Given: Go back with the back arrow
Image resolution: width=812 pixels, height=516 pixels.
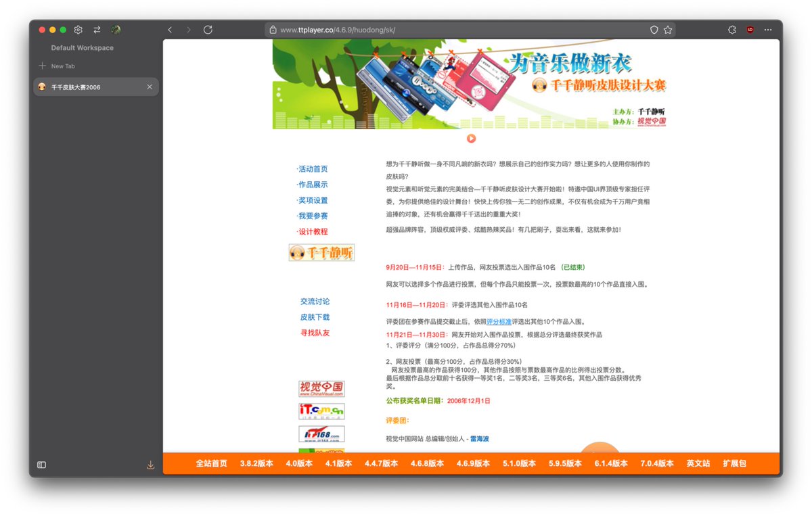Looking at the screenshot, I should pyautogui.click(x=170, y=30).
